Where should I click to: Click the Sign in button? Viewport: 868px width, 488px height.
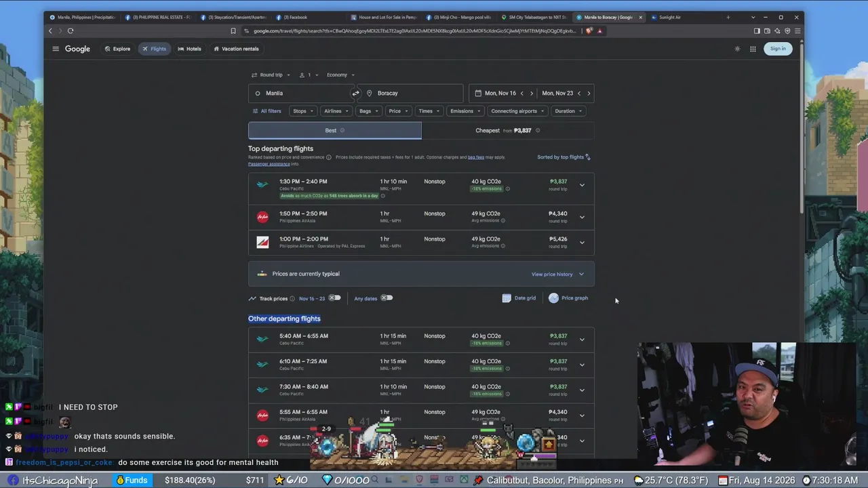click(x=778, y=49)
